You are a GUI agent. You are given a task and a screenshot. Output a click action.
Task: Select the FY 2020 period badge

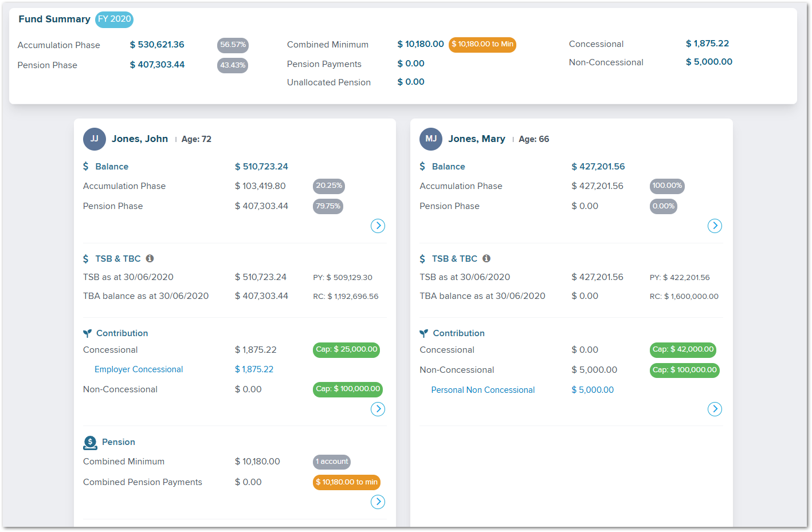114,19
